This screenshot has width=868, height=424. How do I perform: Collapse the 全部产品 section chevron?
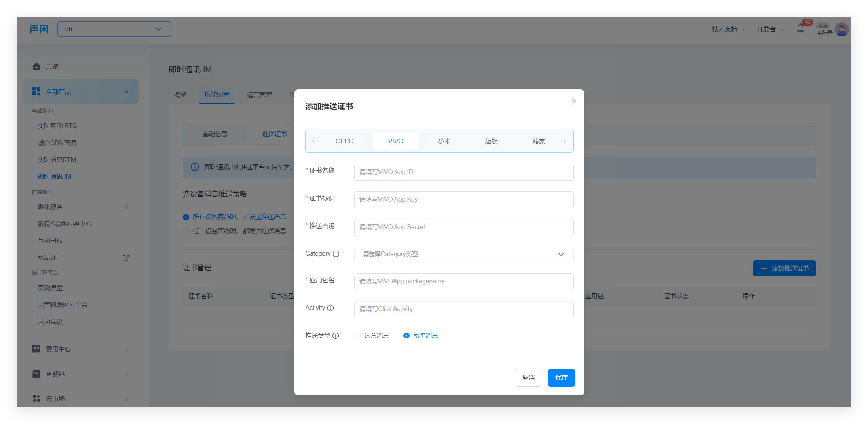click(x=127, y=92)
